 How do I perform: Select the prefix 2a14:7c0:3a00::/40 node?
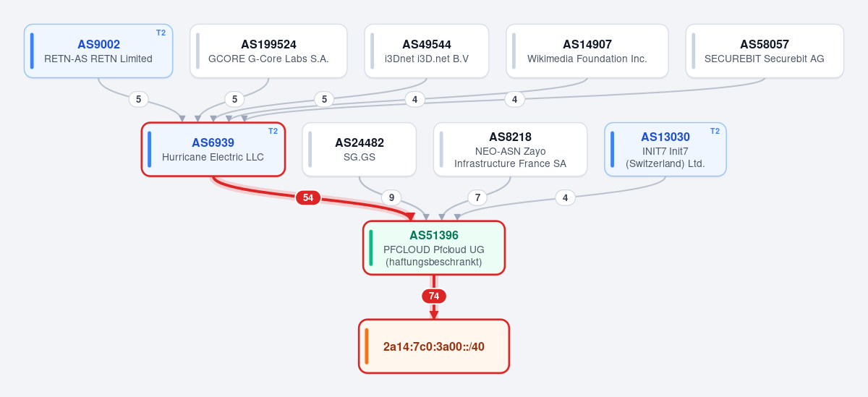[x=434, y=346]
